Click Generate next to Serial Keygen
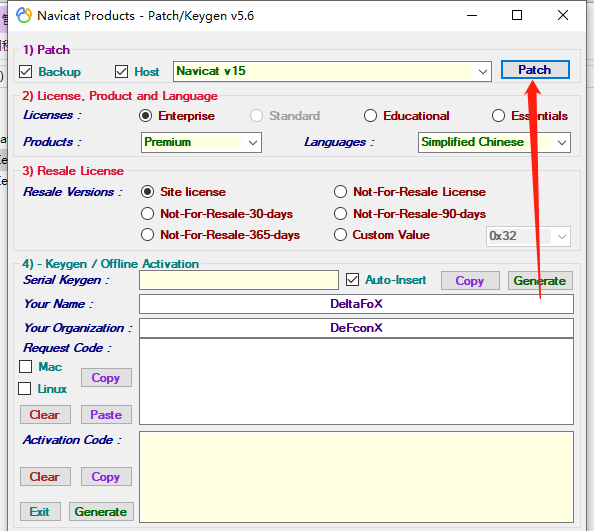The height and width of the screenshot is (531, 594). 540,281
